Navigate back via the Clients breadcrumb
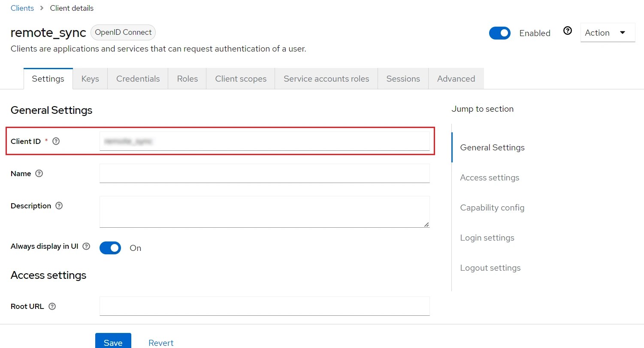 click(22, 8)
